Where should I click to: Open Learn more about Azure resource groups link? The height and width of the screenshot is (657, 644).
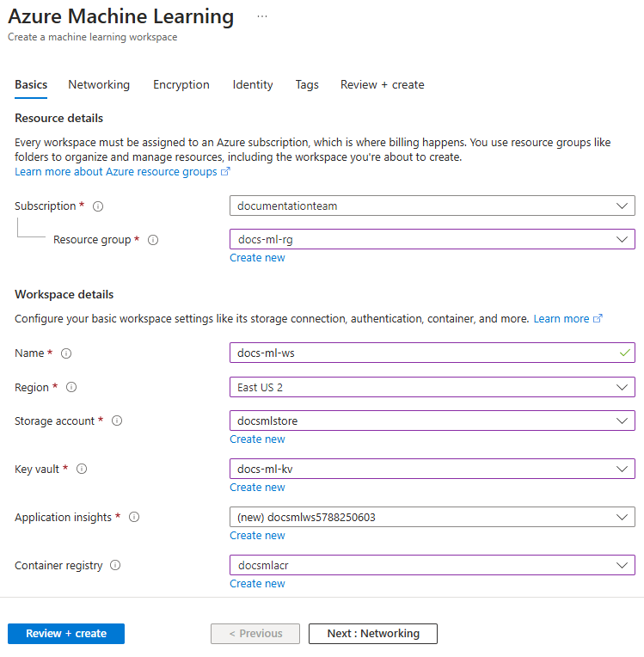point(122,172)
